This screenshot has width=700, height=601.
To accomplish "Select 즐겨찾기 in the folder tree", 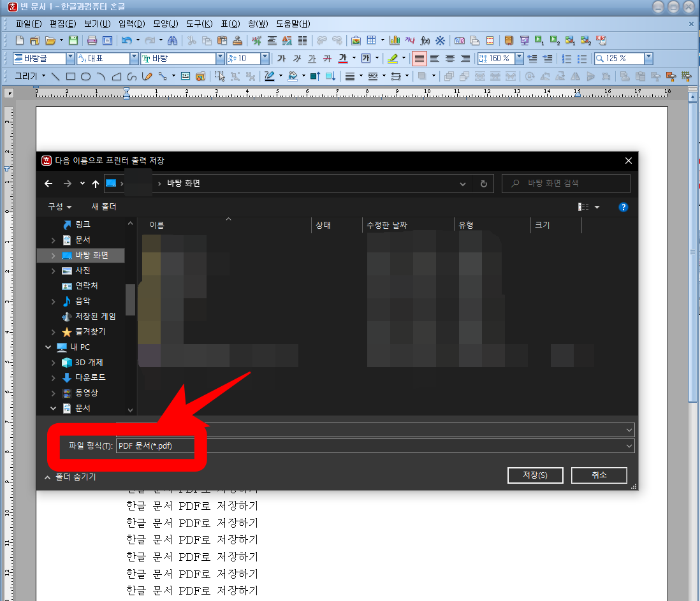I will pyautogui.click(x=90, y=332).
